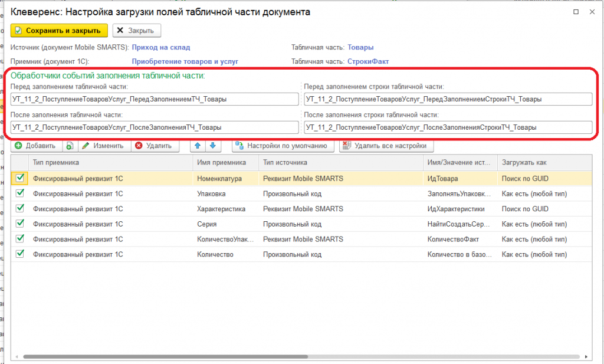Select the Номенклатура cell
This screenshot has height=364, width=604.
[226, 179]
